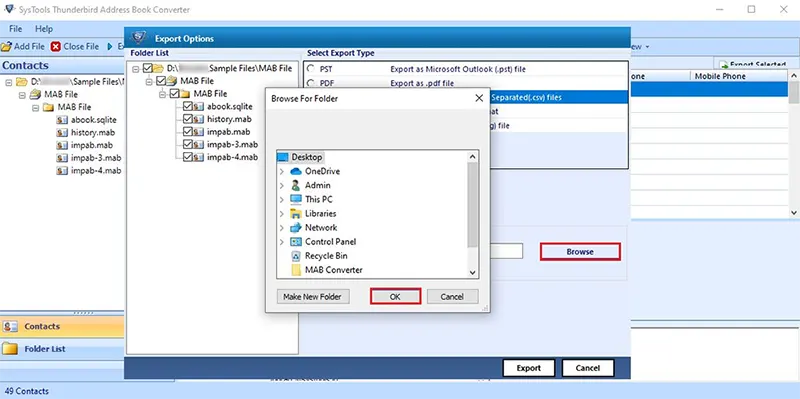Expand the Network node in folder browser

coord(282,228)
